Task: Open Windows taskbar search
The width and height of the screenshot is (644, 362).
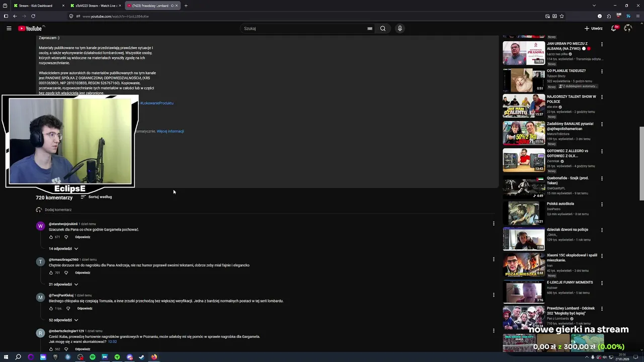Action: [18, 357]
